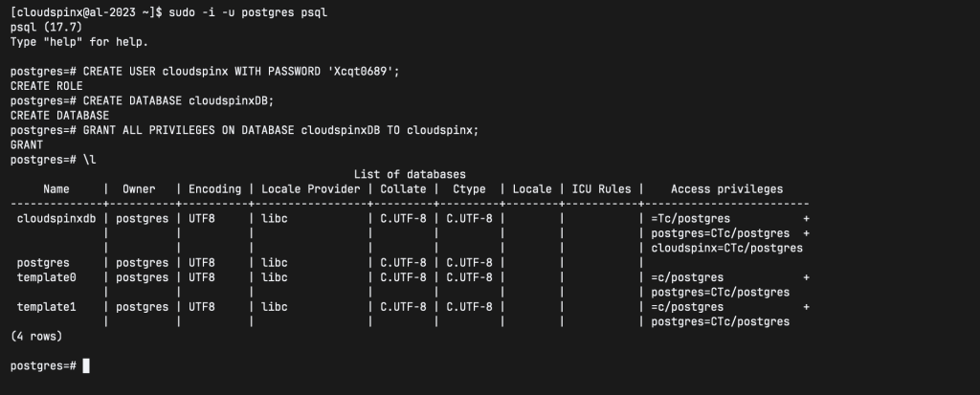Click the Collate column header
Screen dimensions: 980x395
click(x=402, y=189)
